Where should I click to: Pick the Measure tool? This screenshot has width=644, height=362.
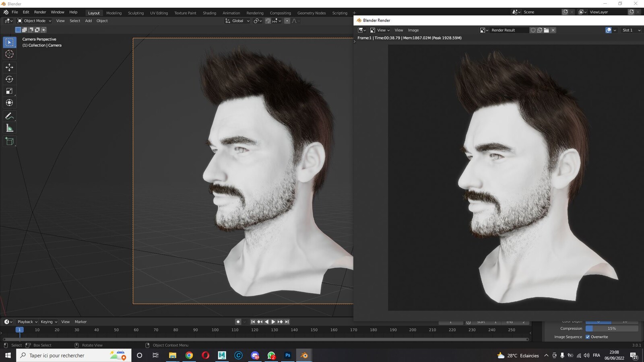pos(9,128)
